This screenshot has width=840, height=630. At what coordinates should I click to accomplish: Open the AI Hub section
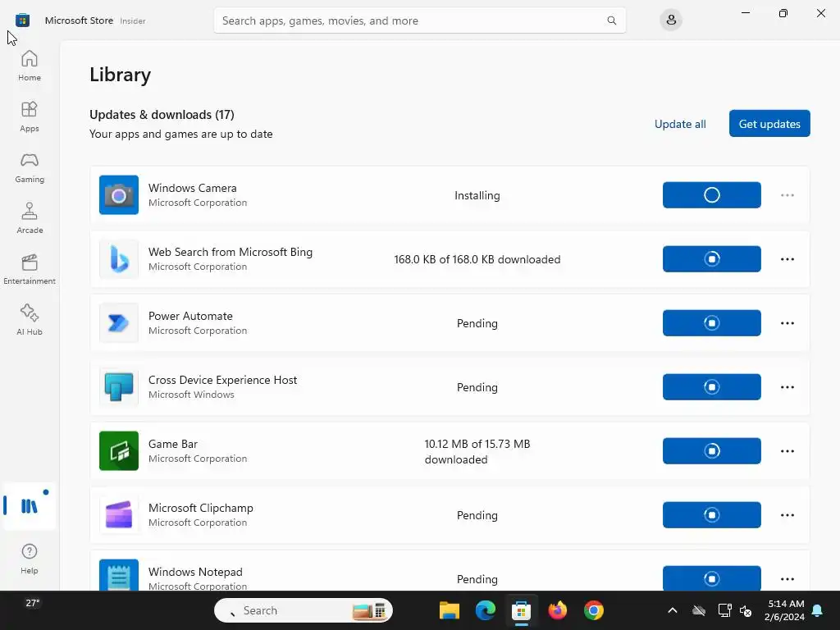point(30,320)
